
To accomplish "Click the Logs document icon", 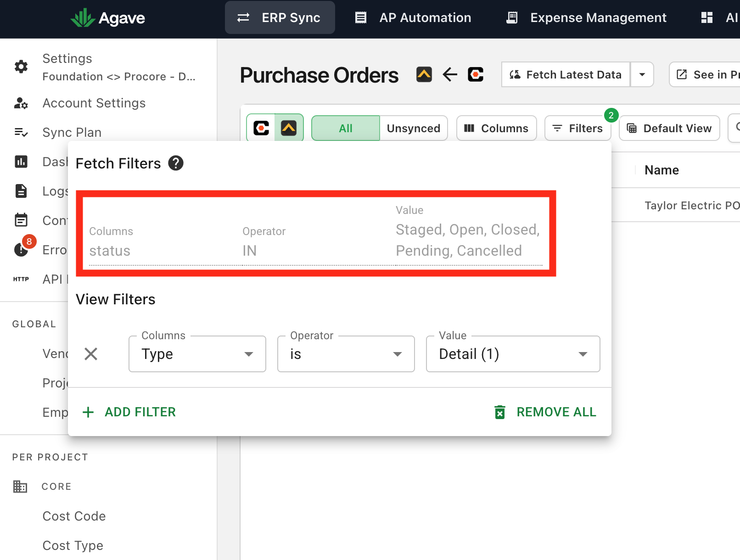I will tap(21, 191).
